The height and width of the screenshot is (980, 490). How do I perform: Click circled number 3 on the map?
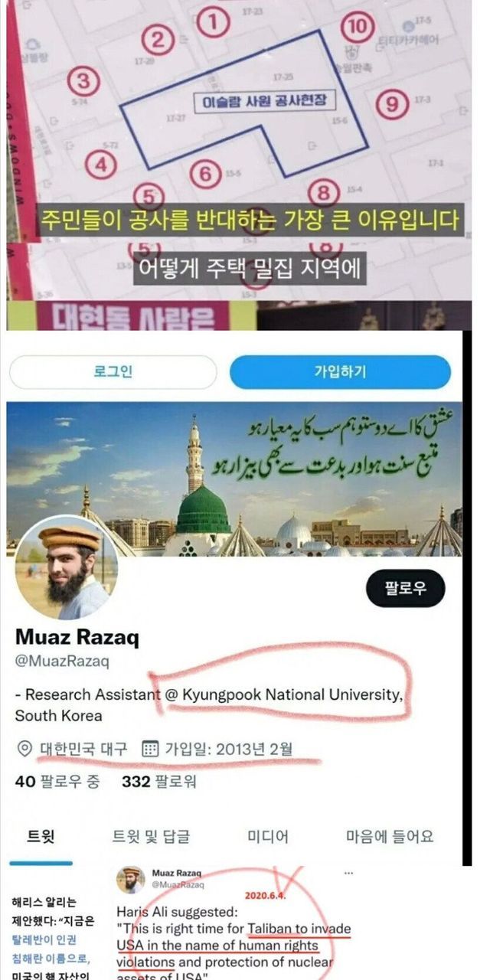83,80
